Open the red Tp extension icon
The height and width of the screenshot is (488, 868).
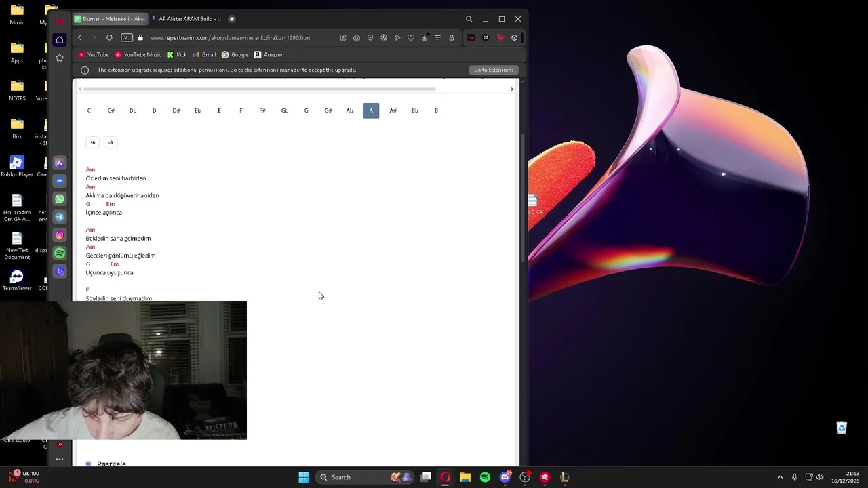[500, 37]
